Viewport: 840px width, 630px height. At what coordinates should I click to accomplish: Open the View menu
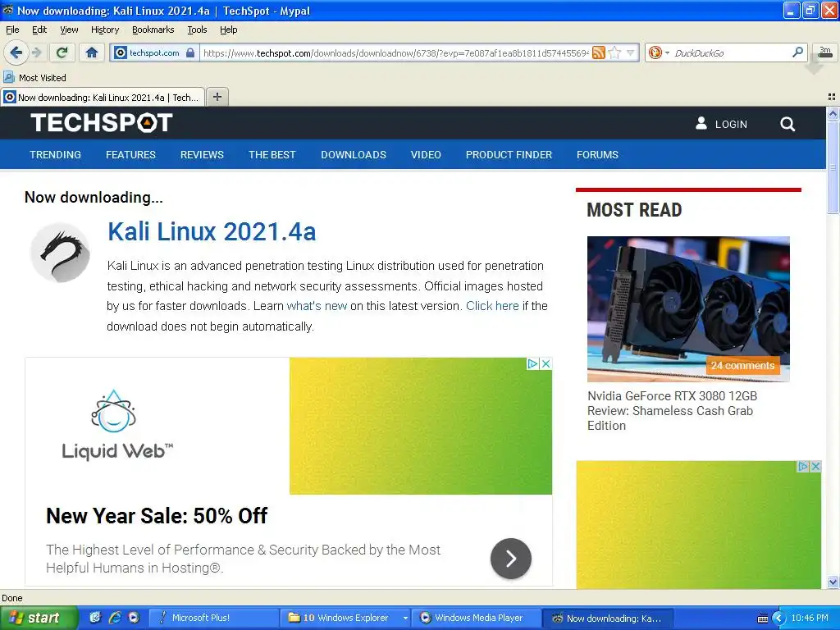coord(69,30)
